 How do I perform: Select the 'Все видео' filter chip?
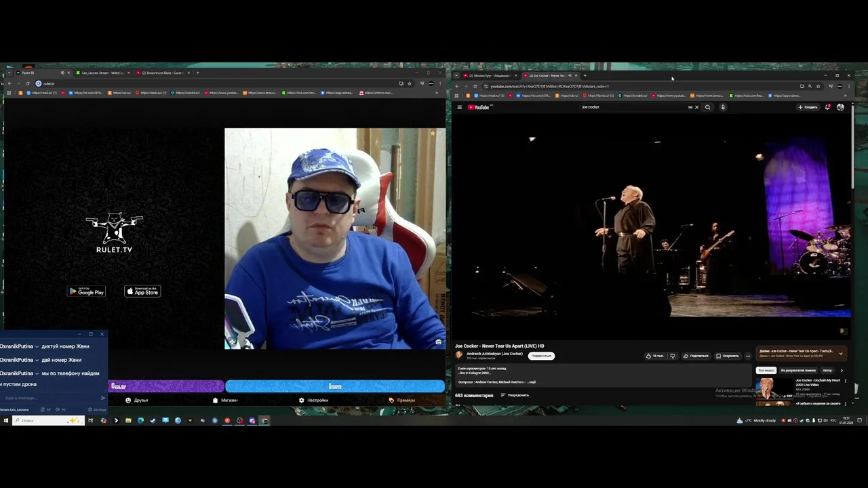[766, 371]
